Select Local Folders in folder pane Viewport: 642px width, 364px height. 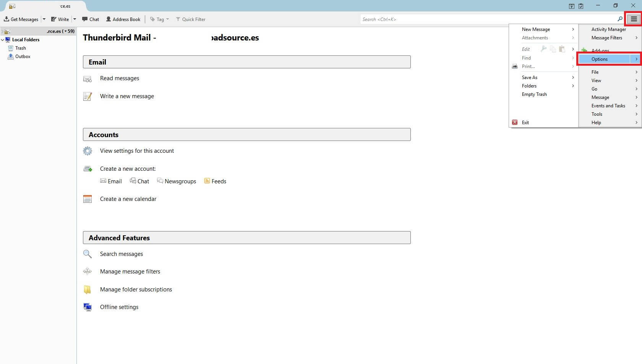pos(26,40)
